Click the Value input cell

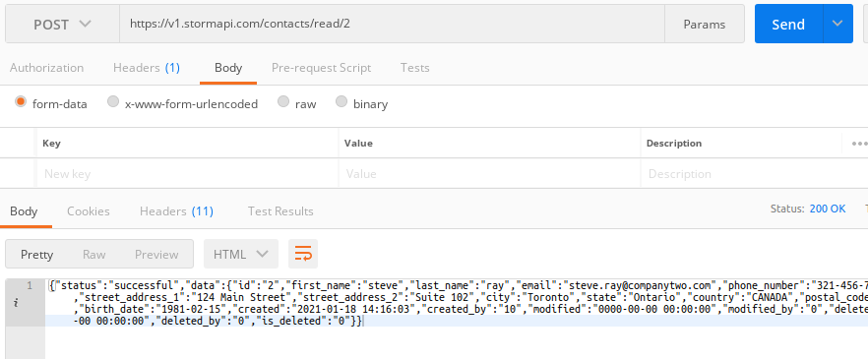(489, 174)
